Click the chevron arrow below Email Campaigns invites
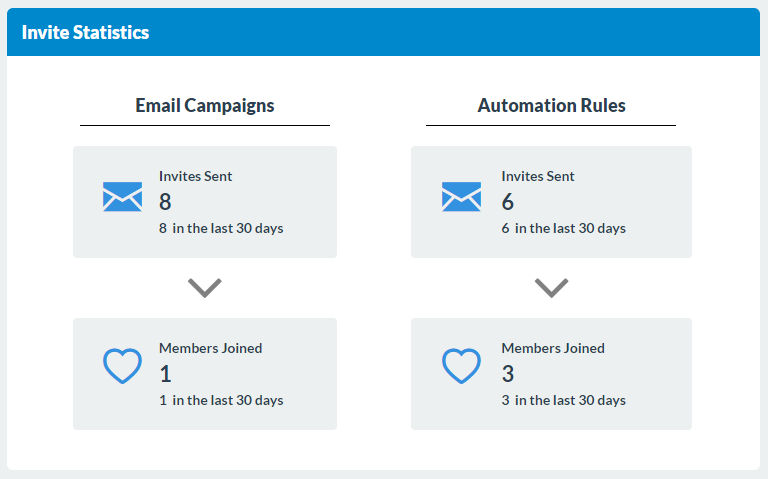 205,288
